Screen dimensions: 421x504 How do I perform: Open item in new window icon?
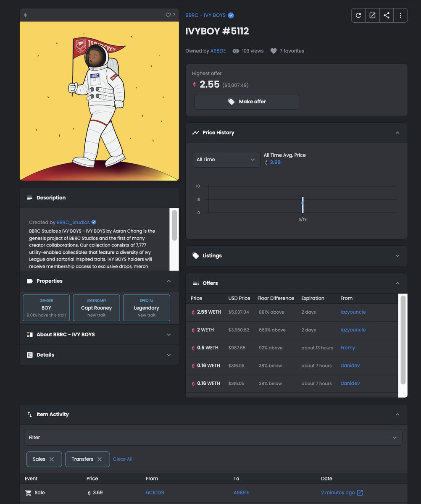372,16
